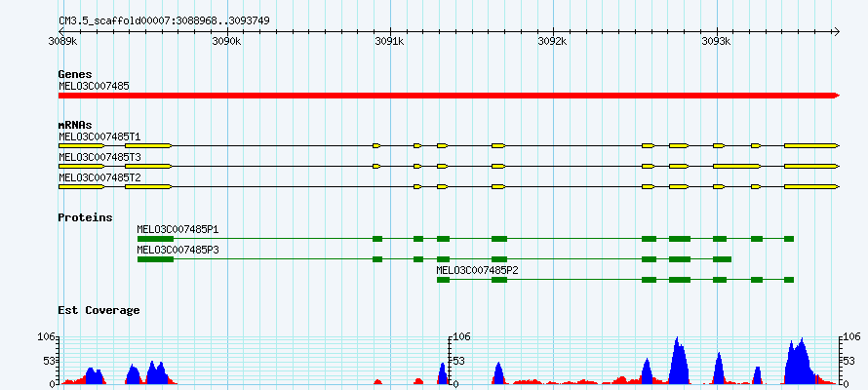This screenshot has width=868, height=390.
Task: Click the 3092k ruler label
Action: (552, 42)
